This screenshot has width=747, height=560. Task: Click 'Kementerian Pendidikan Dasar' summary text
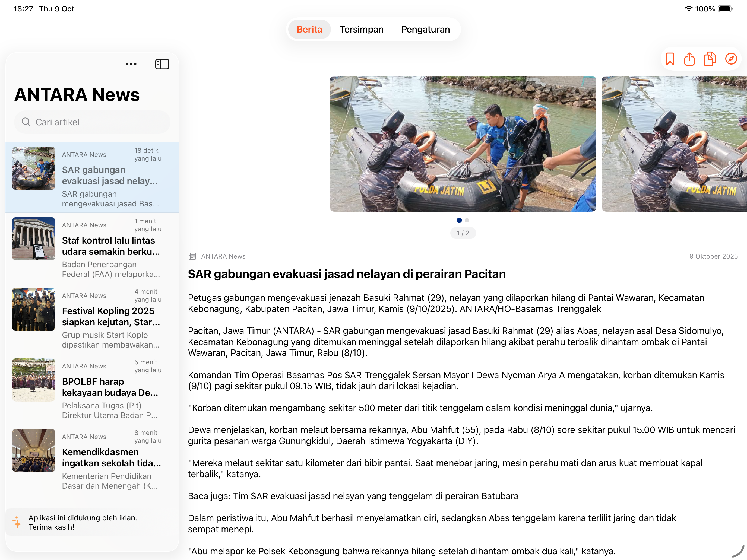pos(109,481)
